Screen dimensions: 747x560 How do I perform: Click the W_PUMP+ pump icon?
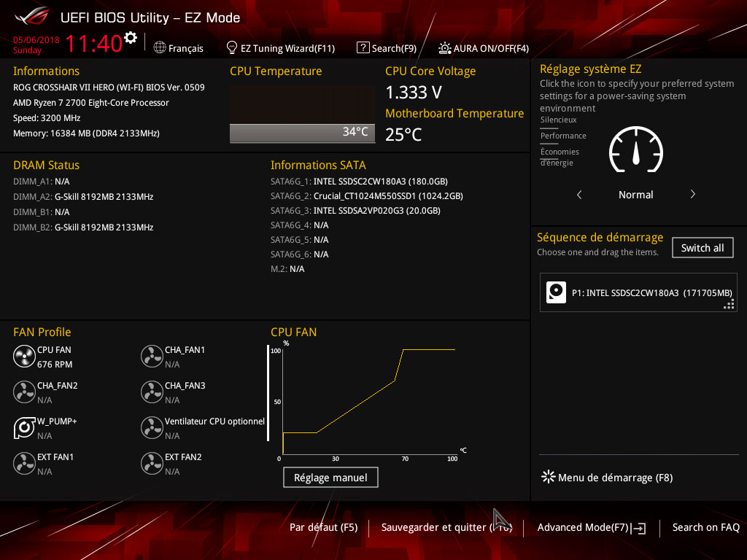(x=24, y=428)
